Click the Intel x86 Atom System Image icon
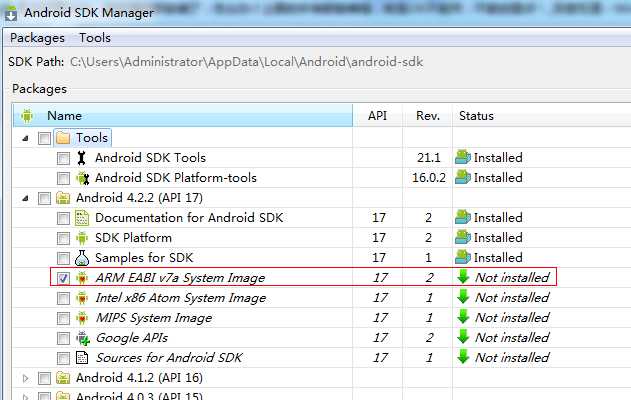Viewport: 631px width, 400px height. pos(82,298)
